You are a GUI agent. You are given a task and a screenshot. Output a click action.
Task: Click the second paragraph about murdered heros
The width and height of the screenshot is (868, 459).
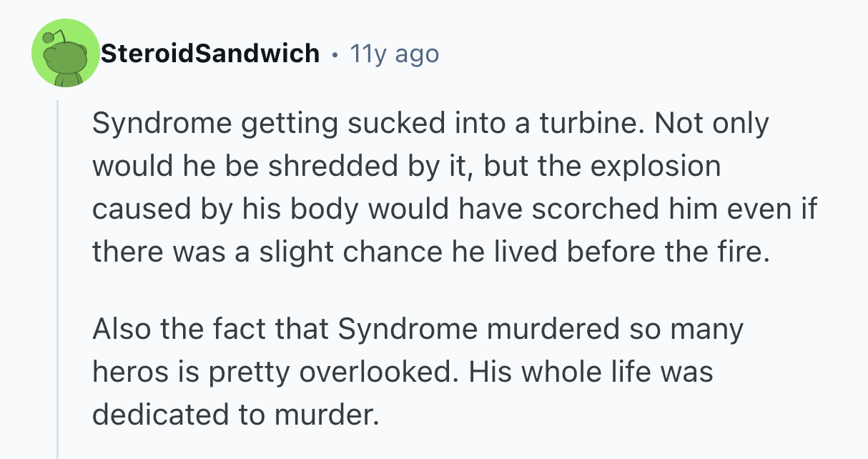(x=415, y=372)
